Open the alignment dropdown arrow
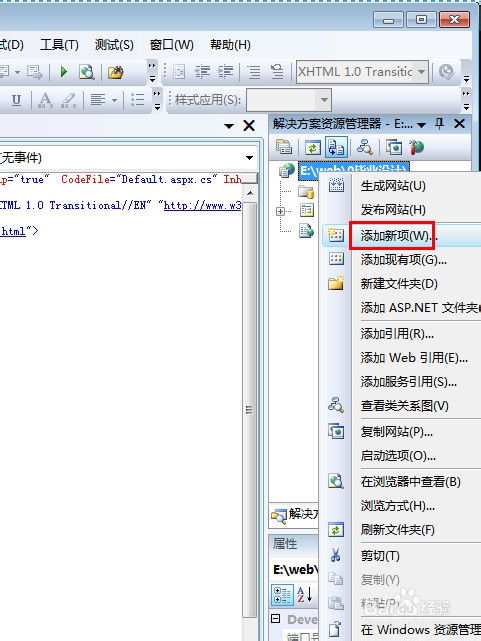Image resolution: width=481 pixels, height=641 pixels. coord(114,100)
